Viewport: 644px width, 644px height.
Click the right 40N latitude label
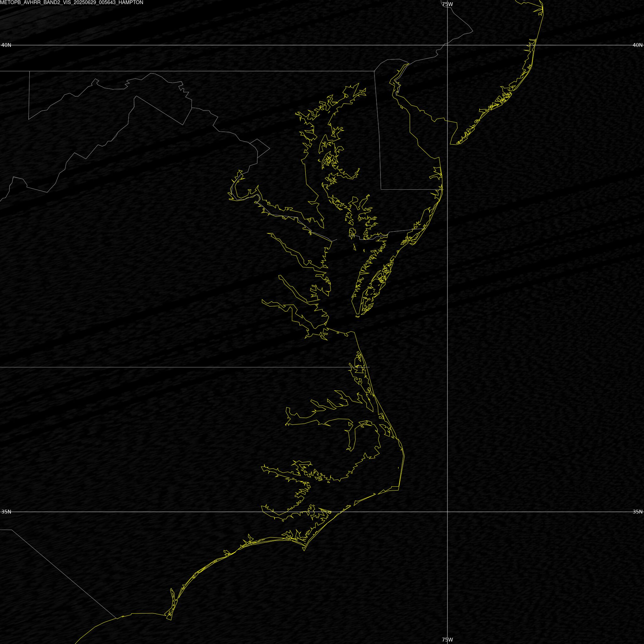(x=638, y=45)
